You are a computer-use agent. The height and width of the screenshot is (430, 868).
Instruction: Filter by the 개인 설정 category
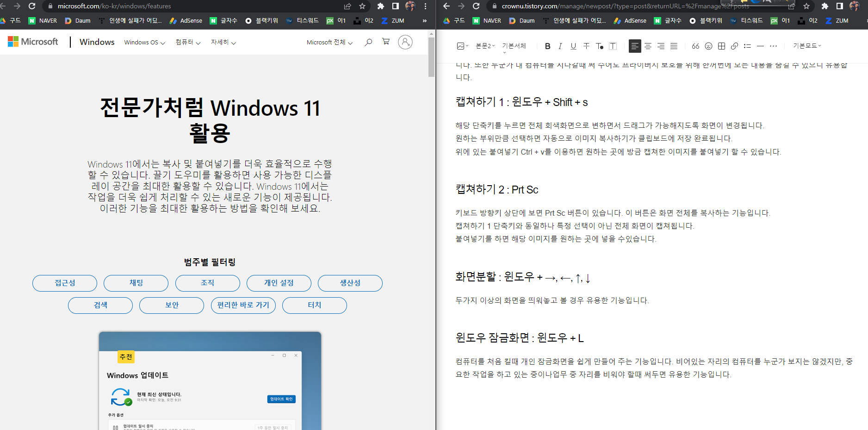[279, 283]
